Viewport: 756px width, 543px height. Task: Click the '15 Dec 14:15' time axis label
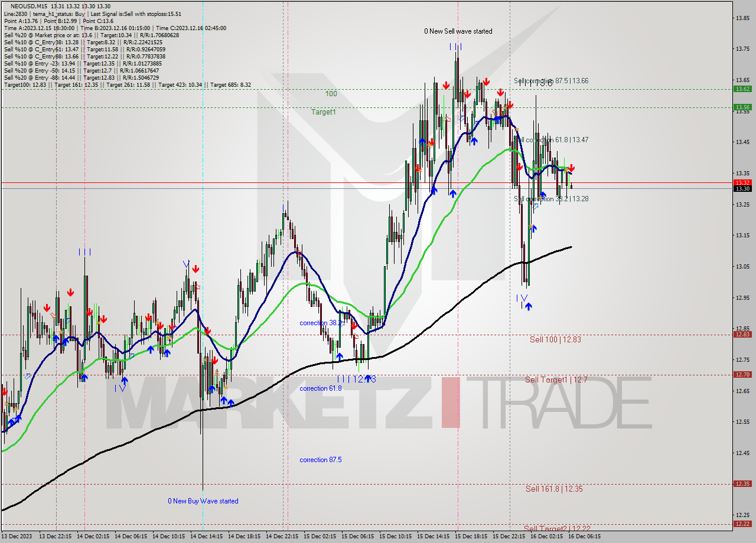point(435,537)
